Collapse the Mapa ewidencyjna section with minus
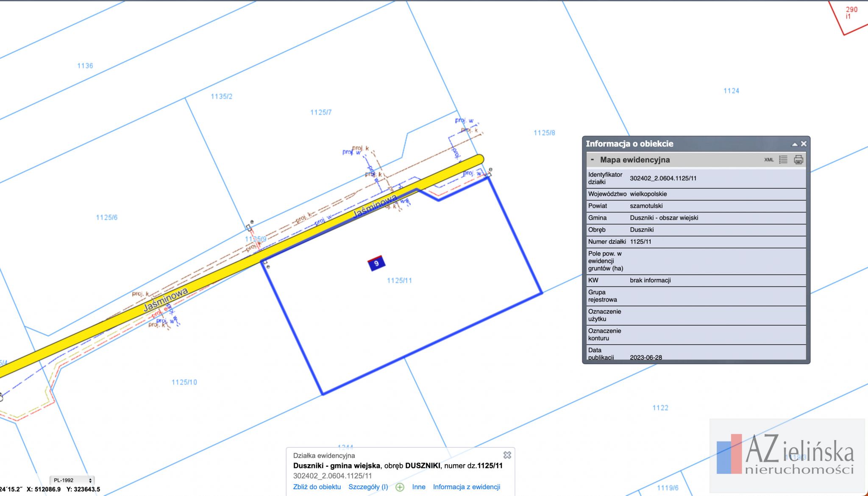This screenshot has width=868, height=496. (592, 160)
